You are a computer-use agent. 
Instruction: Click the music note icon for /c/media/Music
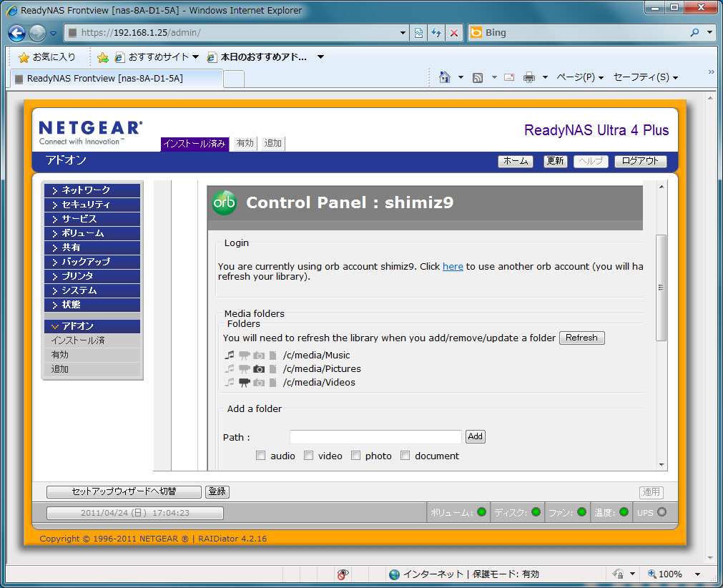(x=230, y=356)
